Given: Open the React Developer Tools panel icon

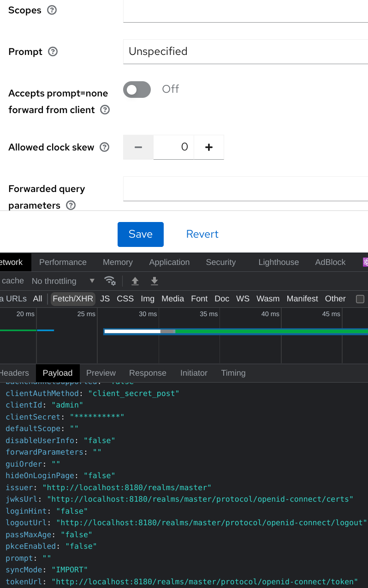Looking at the screenshot, I should (x=365, y=262).
